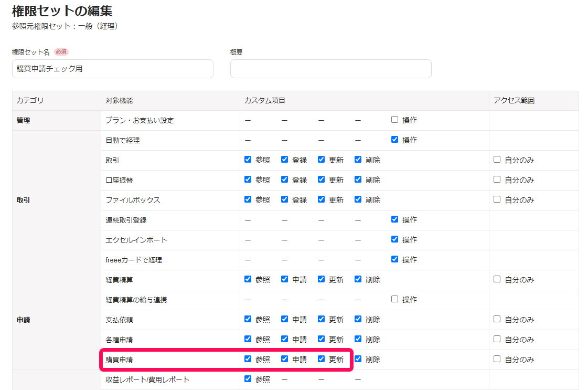Check 自分のみ for 経費精算
Screen dimensions: 588x390
(497, 279)
